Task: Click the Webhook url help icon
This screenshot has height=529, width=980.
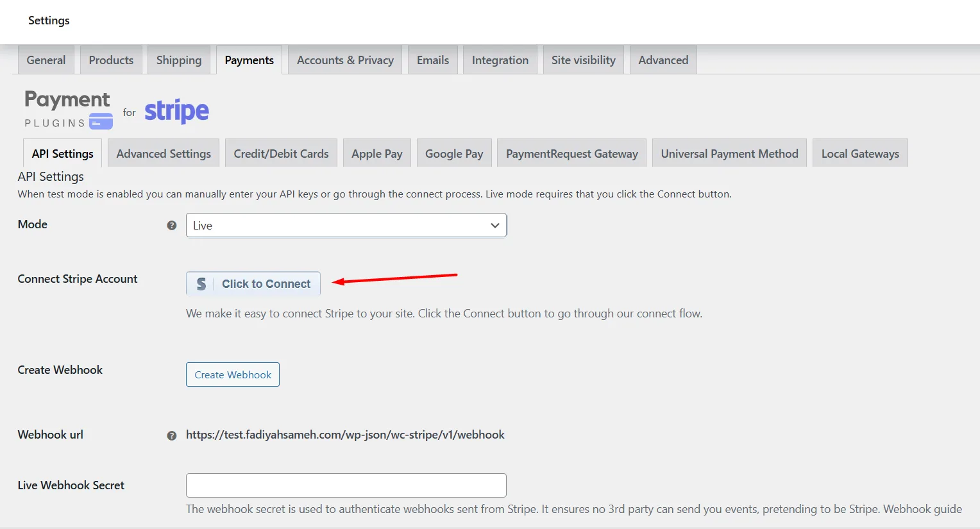Action: click(x=172, y=436)
